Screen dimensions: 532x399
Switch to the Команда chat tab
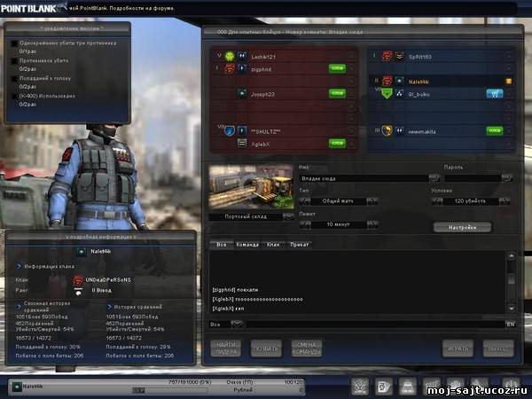click(247, 245)
